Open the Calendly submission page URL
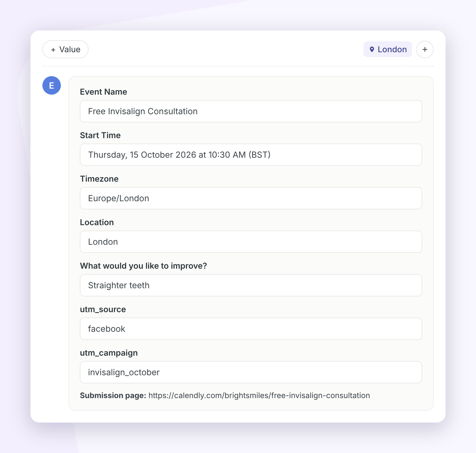This screenshot has height=453, width=476. coord(259,395)
